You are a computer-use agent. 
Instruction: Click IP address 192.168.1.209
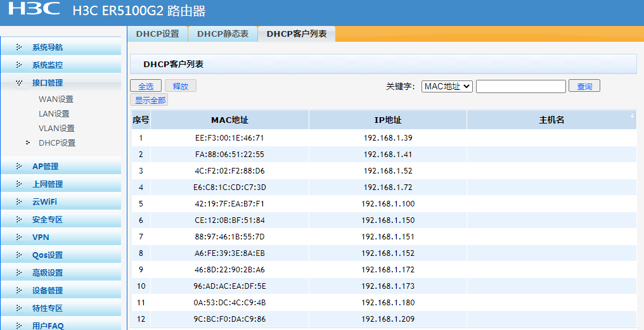click(388, 319)
